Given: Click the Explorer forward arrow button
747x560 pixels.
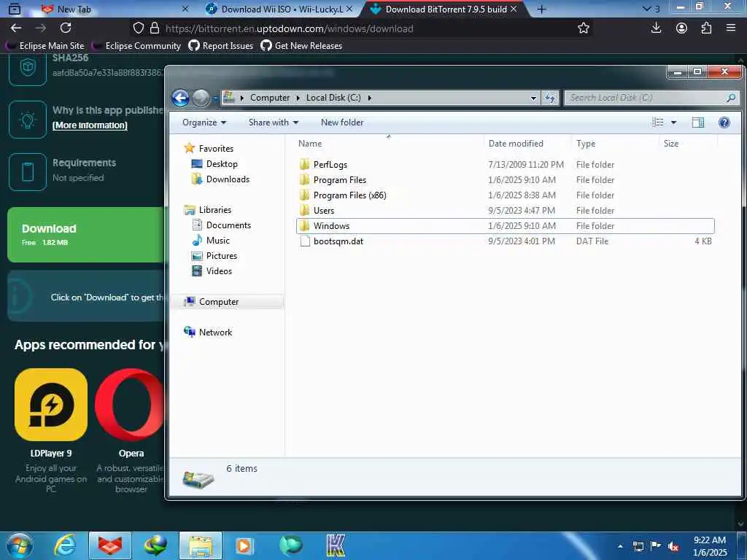Looking at the screenshot, I should click(x=201, y=98).
